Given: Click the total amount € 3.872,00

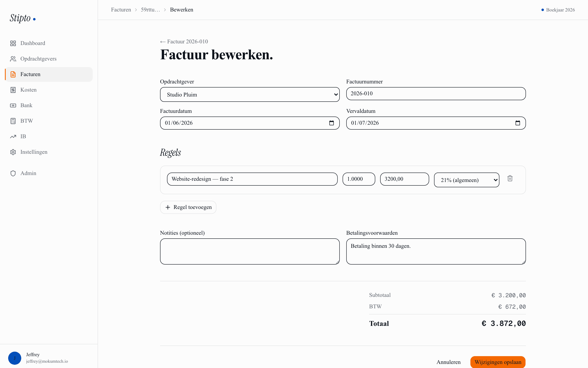Looking at the screenshot, I should tap(504, 323).
